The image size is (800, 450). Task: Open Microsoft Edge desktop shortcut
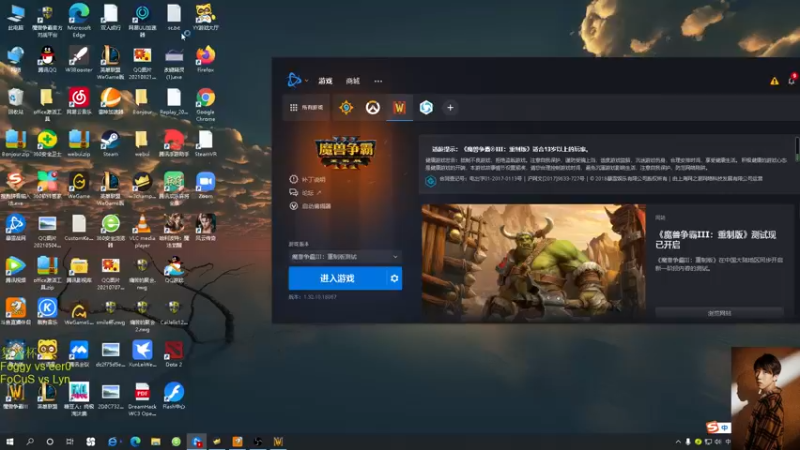click(x=79, y=20)
